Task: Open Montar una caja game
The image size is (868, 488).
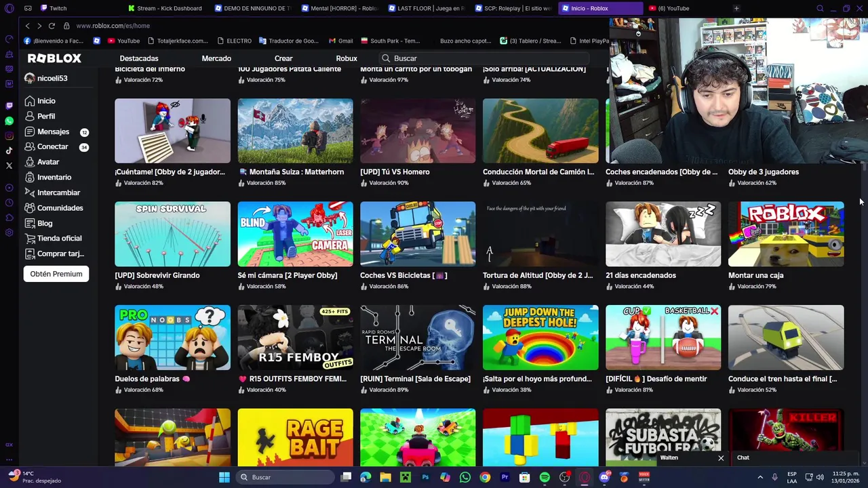Action: pos(786,234)
